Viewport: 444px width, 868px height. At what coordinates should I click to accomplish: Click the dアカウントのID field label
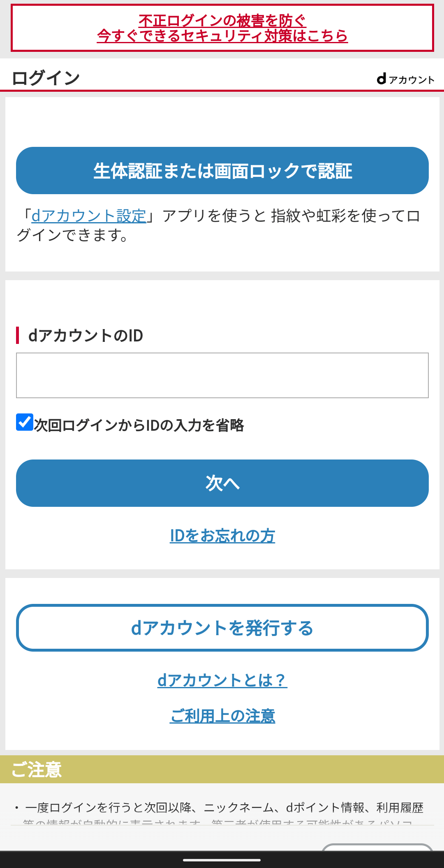point(86,336)
